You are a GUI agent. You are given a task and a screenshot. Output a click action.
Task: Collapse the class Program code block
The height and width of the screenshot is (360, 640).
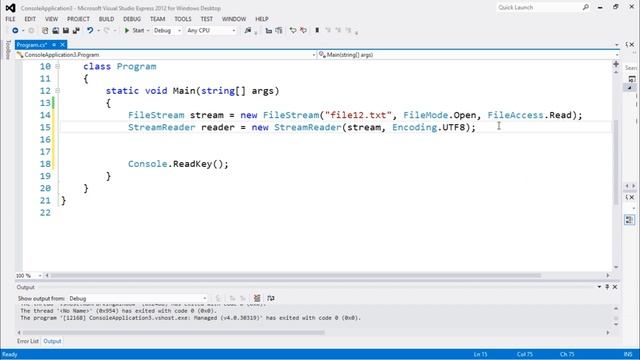click(58, 66)
